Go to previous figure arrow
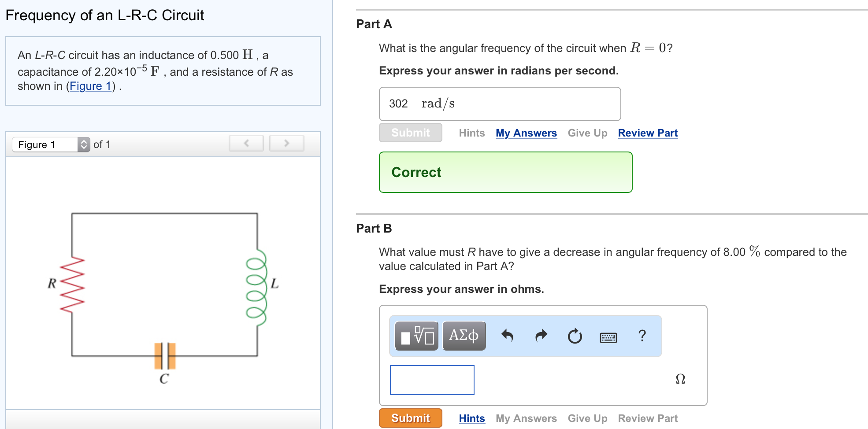The width and height of the screenshot is (868, 429). click(x=246, y=143)
